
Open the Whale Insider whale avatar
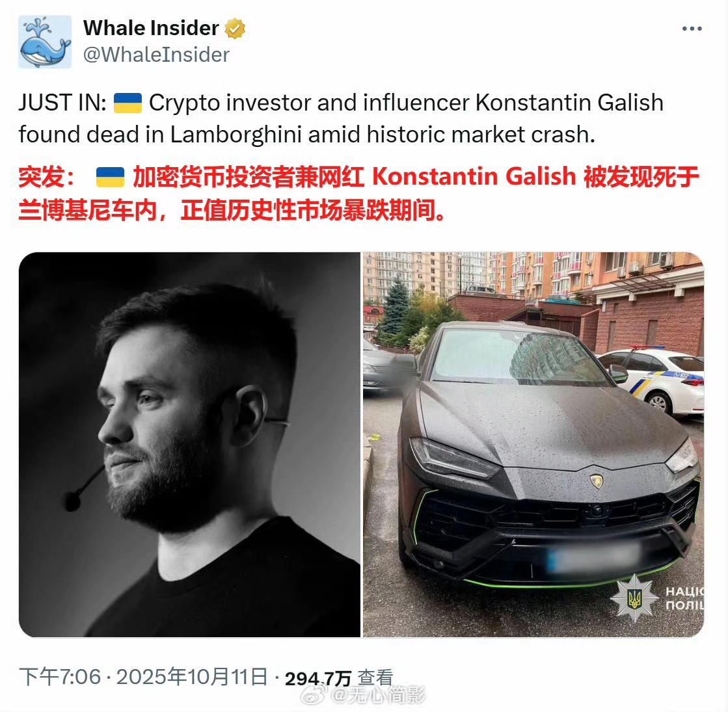point(45,42)
